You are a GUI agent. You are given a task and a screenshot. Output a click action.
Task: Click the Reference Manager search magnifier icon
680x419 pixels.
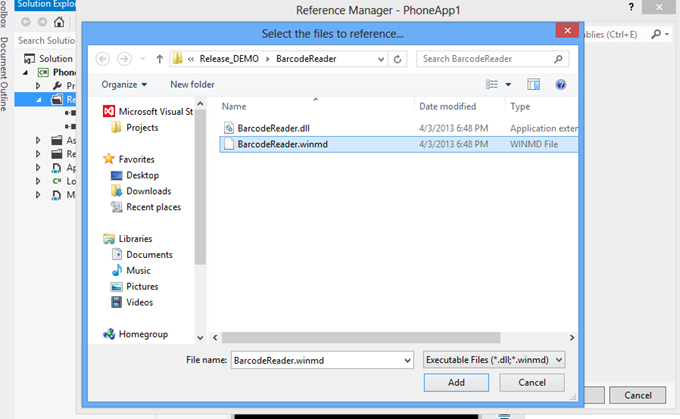pyautogui.click(x=656, y=34)
